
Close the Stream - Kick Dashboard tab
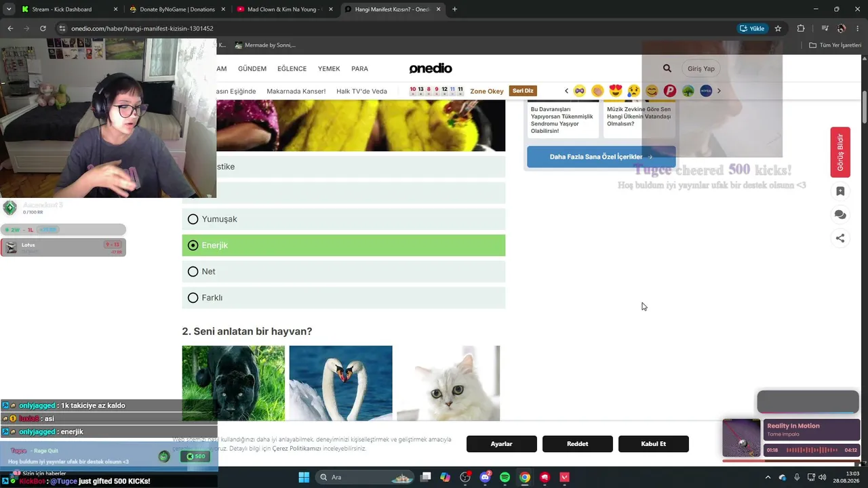tap(115, 9)
